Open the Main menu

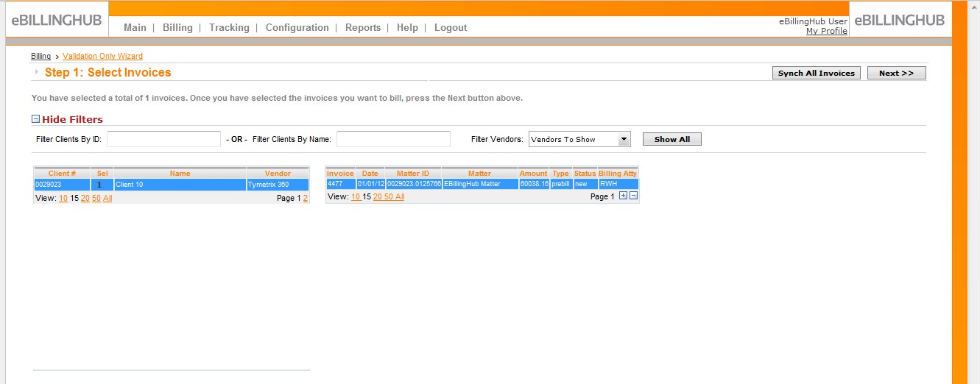click(135, 27)
